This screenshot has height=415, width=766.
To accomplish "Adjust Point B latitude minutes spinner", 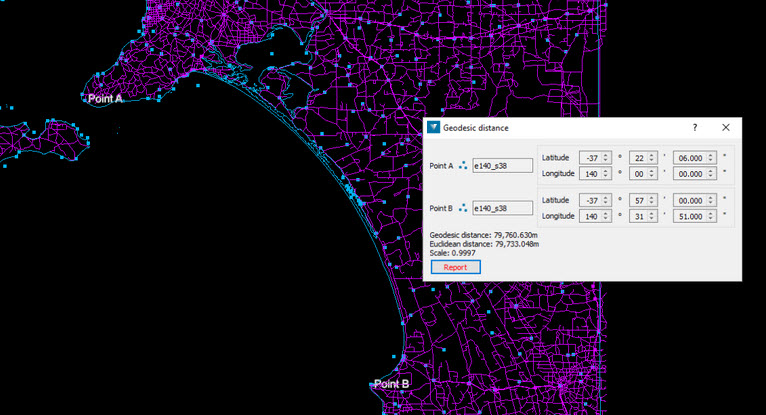I will (x=645, y=200).
